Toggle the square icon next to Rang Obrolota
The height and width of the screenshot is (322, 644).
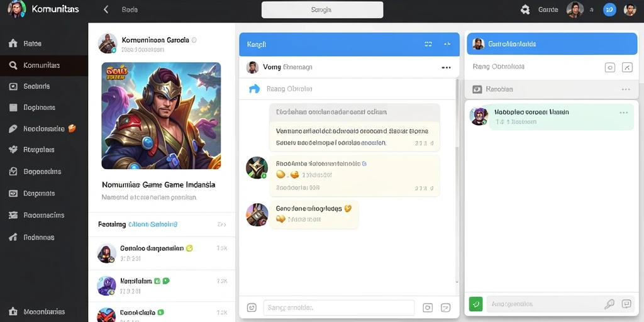coord(610,67)
